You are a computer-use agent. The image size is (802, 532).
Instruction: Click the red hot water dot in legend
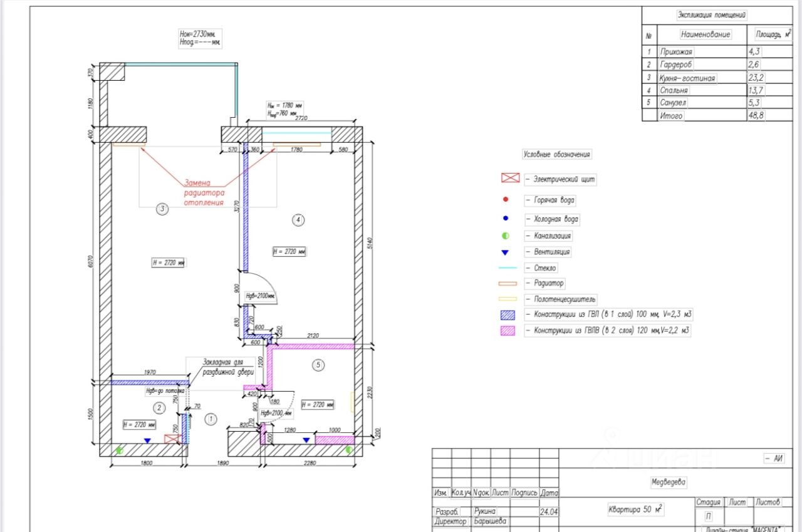point(506,200)
